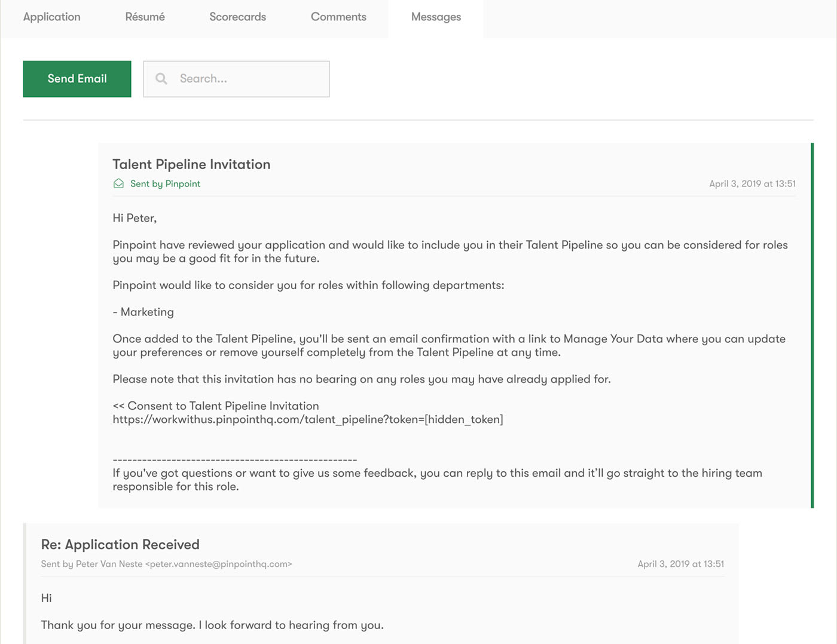The height and width of the screenshot is (644, 837).
Task: Follow the workwithus.pinpointhq.com talent_pipeline link
Action: tap(308, 419)
